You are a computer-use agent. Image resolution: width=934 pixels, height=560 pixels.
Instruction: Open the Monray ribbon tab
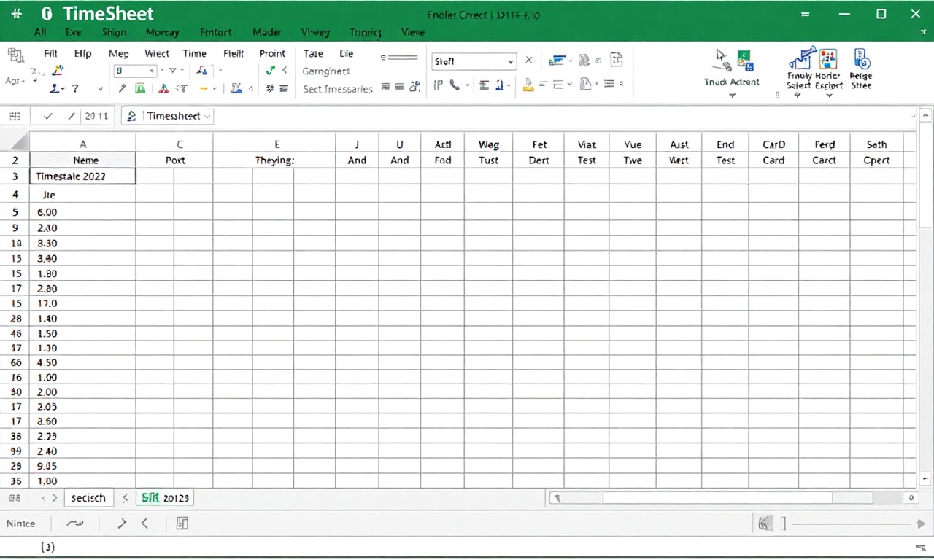tap(162, 32)
